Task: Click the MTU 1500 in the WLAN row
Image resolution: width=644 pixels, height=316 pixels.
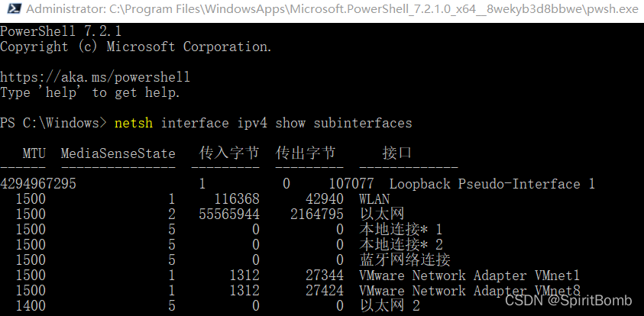Action: 31,199
